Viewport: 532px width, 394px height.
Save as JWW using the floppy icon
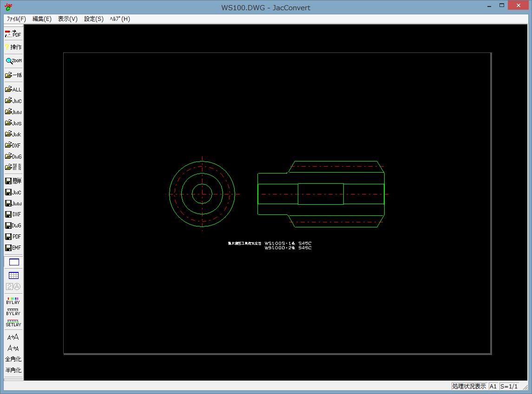pyautogui.click(x=13, y=203)
